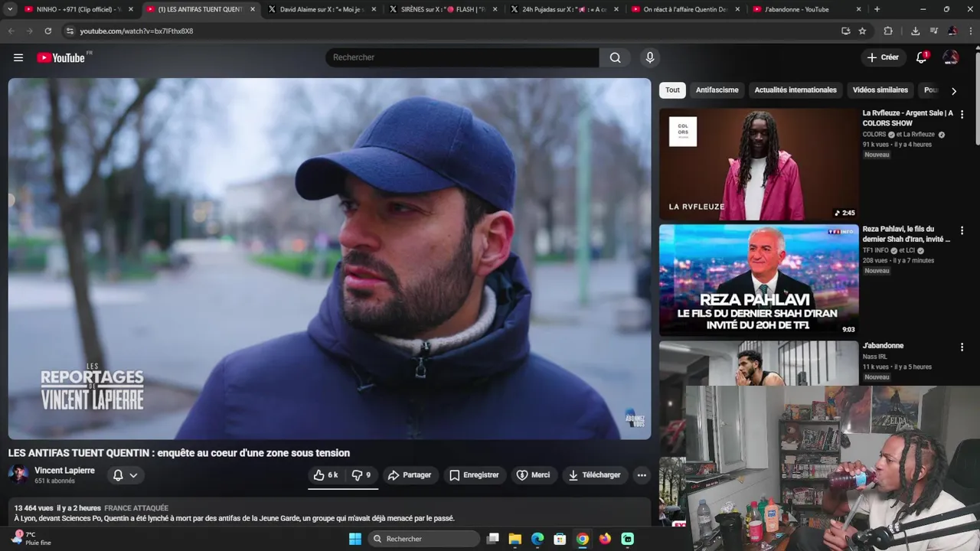The image size is (980, 551).
Task: Dislike the video with thumbs down
Action: [x=361, y=475]
